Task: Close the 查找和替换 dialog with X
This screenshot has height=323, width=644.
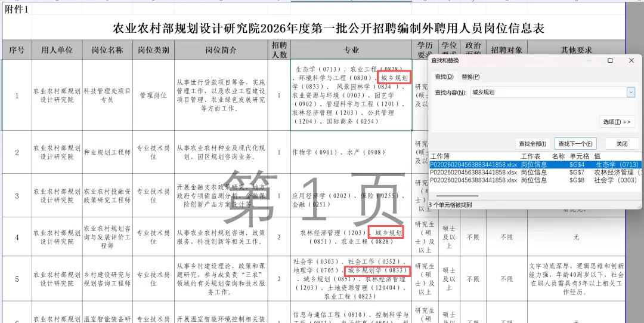Action: 631,60
